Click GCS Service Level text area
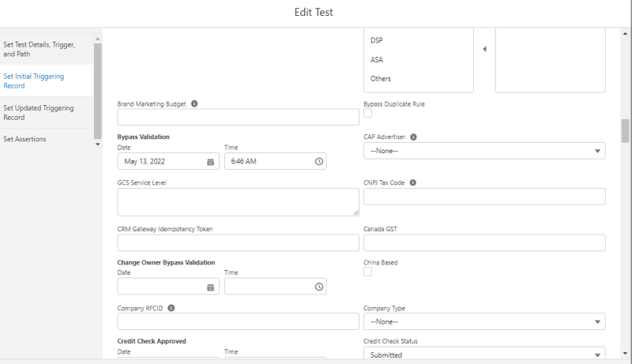632x364 pixels. 238,201
